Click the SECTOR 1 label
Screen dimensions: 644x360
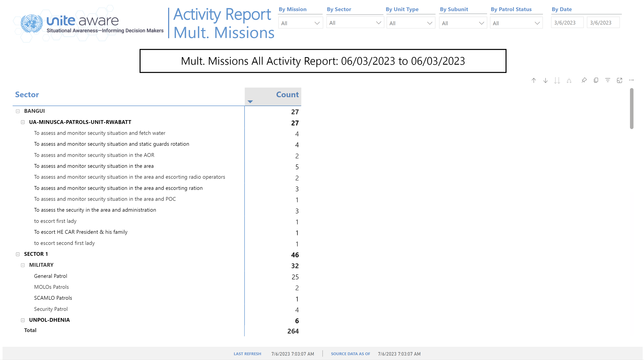point(36,254)
